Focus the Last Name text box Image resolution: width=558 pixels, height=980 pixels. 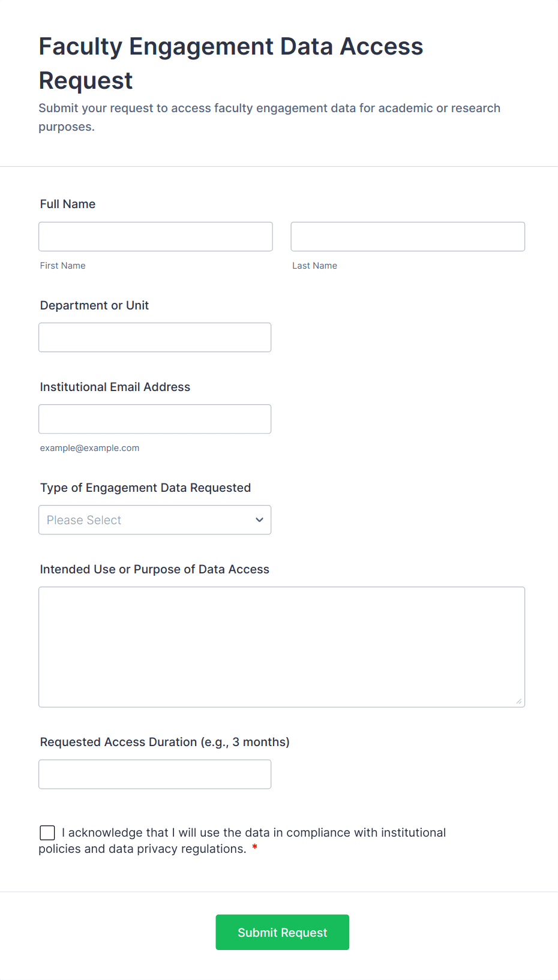407,237
